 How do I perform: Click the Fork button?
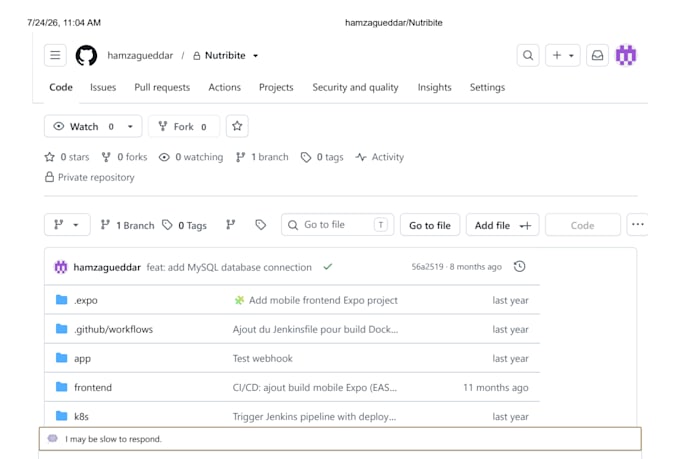pyautogui.click(x=184, y=126)
